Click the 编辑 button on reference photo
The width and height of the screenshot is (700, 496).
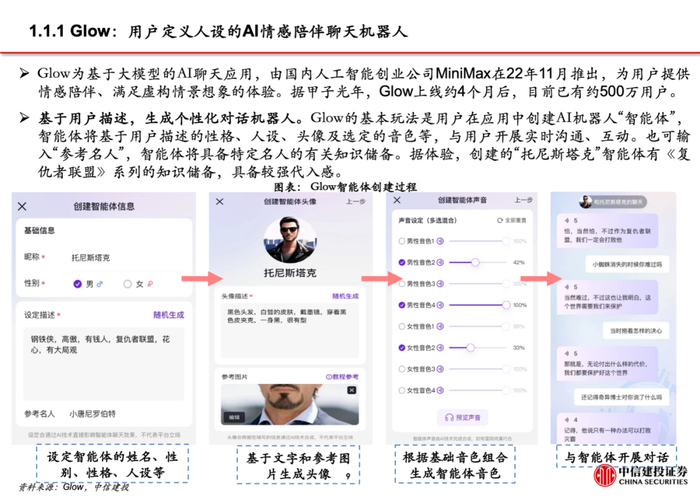click(234, 417)
